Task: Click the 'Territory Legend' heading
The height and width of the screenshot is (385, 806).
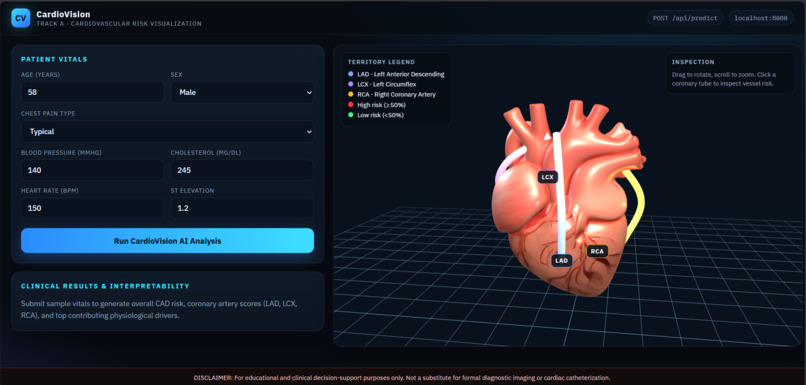Action: [x=381, y=62]
